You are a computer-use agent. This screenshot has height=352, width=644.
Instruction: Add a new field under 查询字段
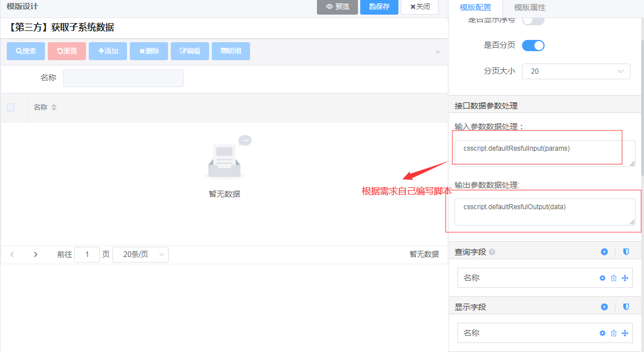pyautogui.click(x=604, y=252)
